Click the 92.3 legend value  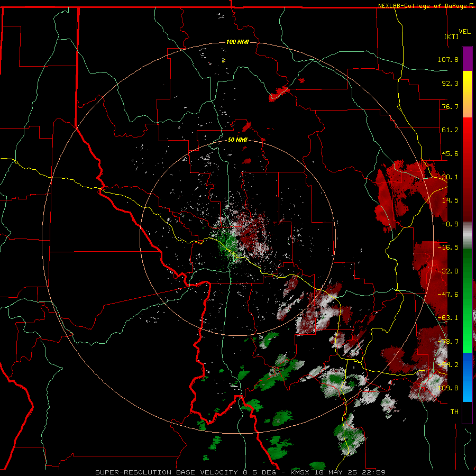coord(450,83)
